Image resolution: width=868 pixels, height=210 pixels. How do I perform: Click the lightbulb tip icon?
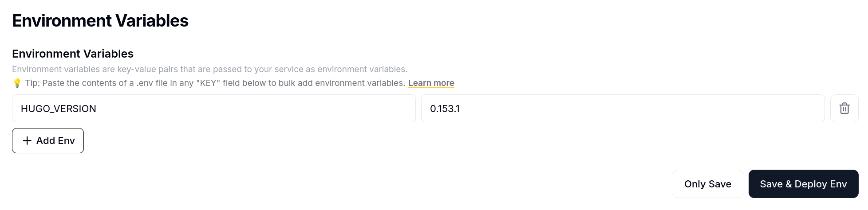tap(17, 83)
